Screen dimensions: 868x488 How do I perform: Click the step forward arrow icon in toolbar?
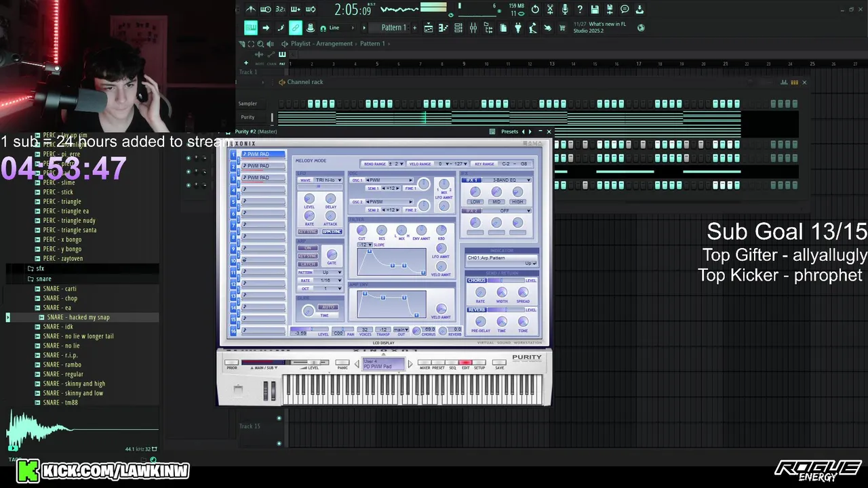[x=266, y=28]
